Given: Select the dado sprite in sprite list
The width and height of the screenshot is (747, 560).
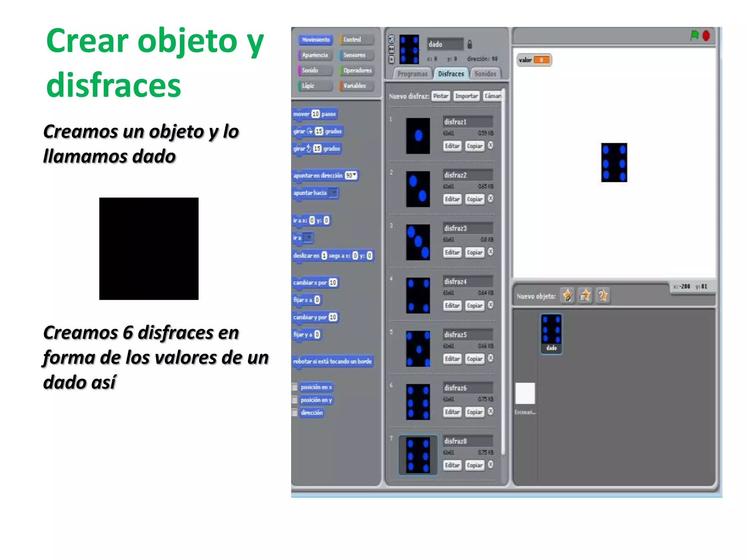Looking at the screenshot, I should 551,334.
